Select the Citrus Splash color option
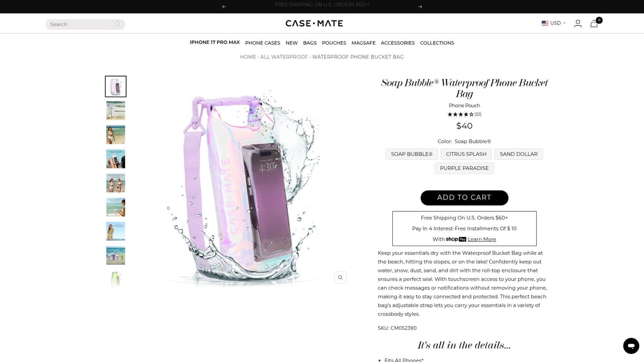The width and height of the screenshot is (644, 362). 466,154
